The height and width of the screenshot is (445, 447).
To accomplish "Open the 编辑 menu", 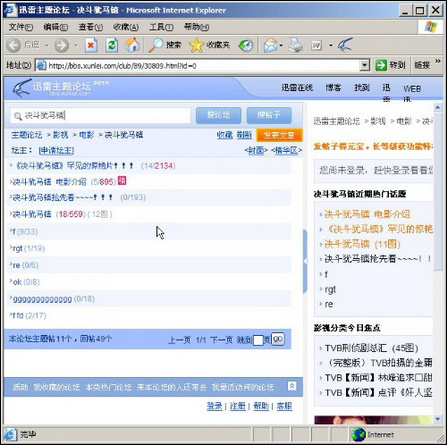I will tap(56, 27).
